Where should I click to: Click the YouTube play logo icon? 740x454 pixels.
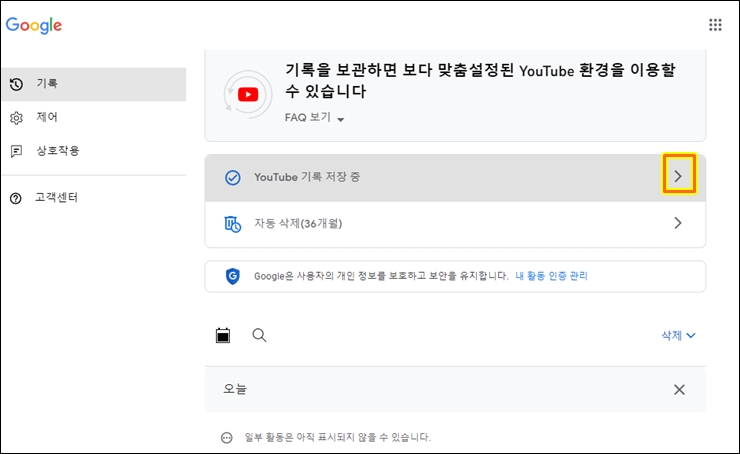tap(248, 94)
